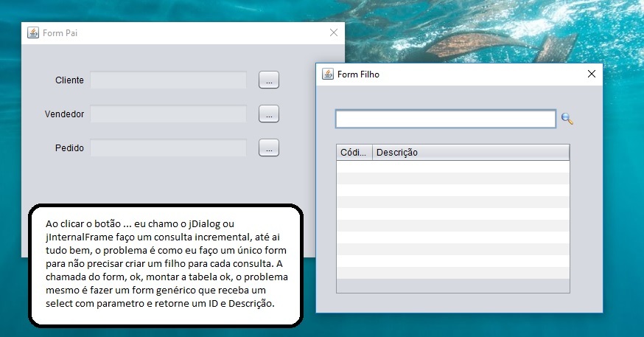Close the Form Pai window
The width and height of the screenshot is (644, 337).
pos(334,32)
